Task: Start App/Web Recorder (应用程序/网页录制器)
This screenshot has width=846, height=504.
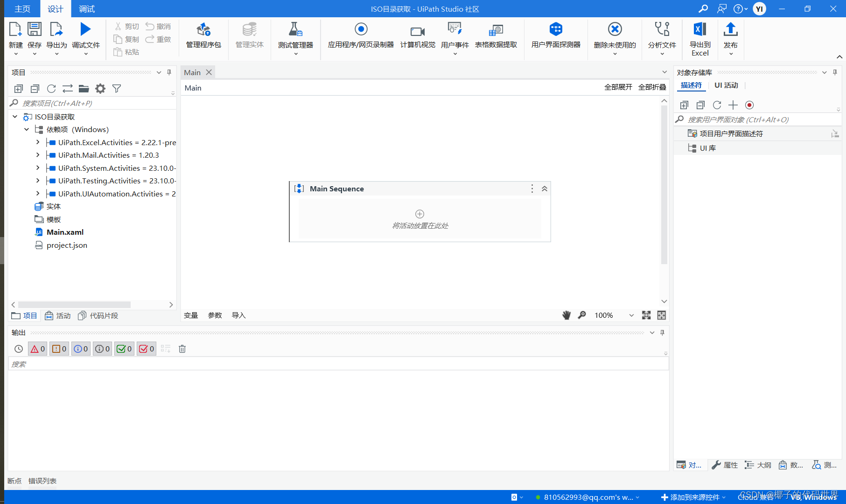Action: pos(361,35)
